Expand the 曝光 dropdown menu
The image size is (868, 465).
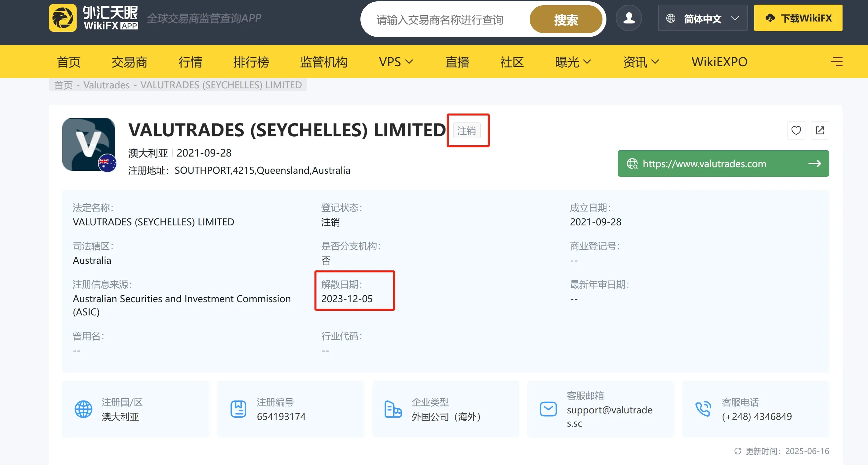[x=573, y=62]
